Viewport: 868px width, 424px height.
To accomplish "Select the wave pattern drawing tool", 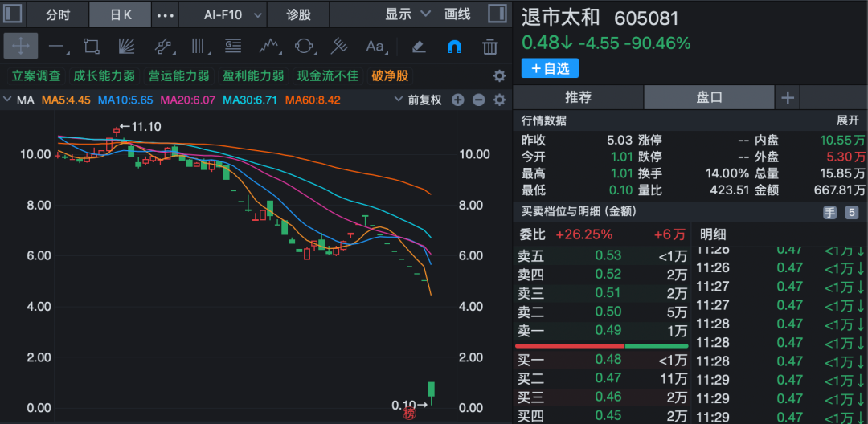I will (268, 47).
